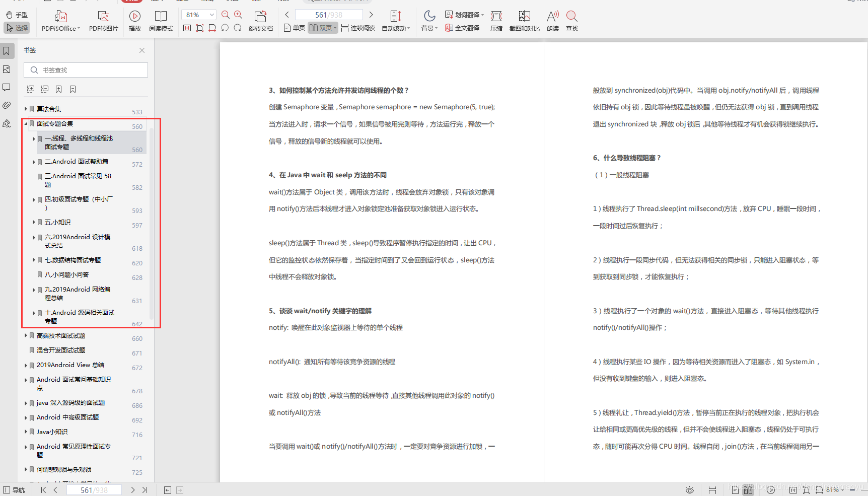Open status bar 81% zoom dropdown
Screen dimensions: 868x496
pos(835,490)
